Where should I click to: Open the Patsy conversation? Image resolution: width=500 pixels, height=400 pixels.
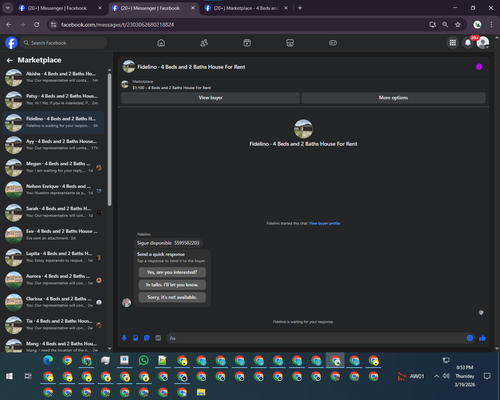pos(53,100)
